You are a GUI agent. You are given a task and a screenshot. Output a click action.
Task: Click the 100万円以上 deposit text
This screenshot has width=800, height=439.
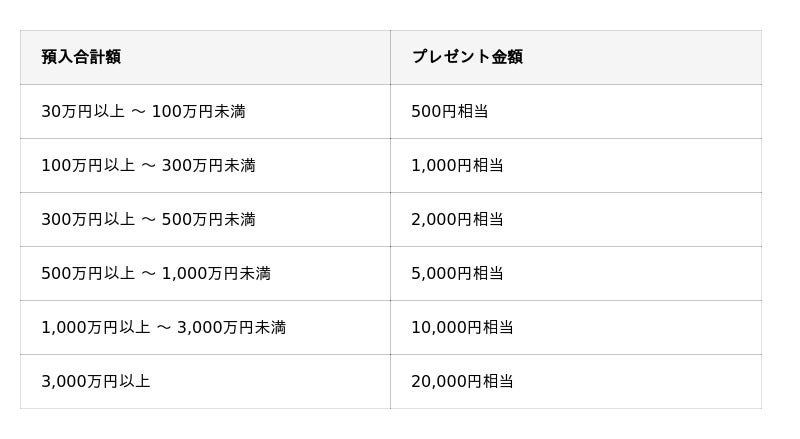point(88,166)
